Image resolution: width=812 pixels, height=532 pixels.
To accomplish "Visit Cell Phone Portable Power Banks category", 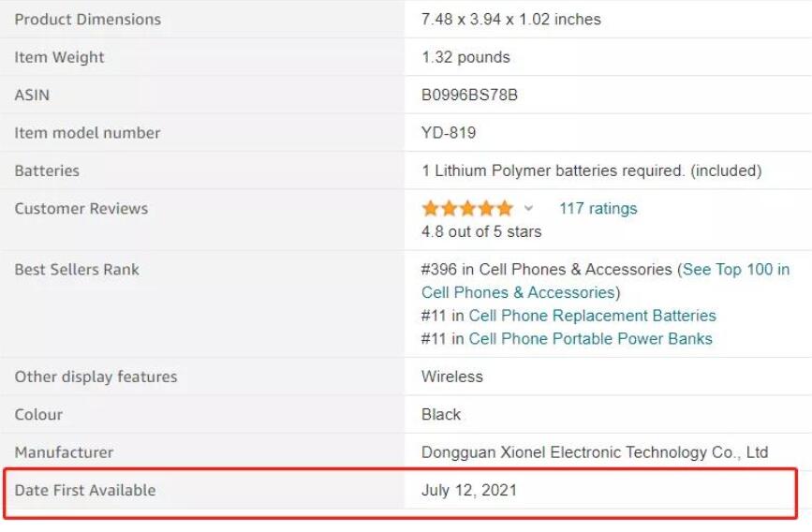I will pos(590,339).
